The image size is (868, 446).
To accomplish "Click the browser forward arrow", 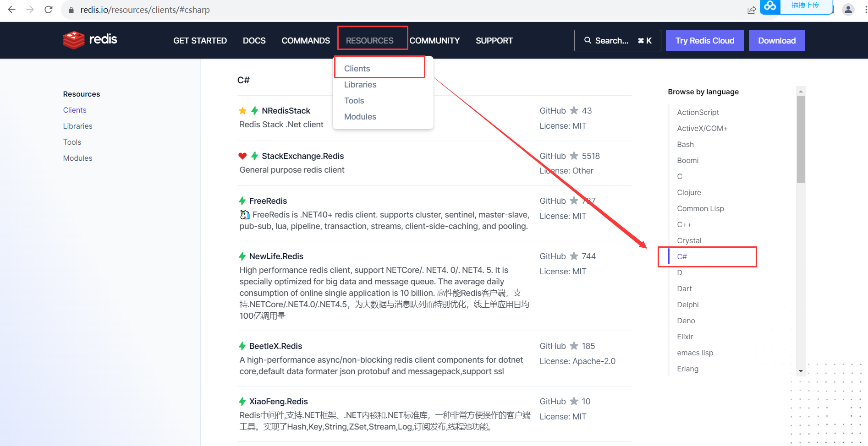I will coord(30,10).
